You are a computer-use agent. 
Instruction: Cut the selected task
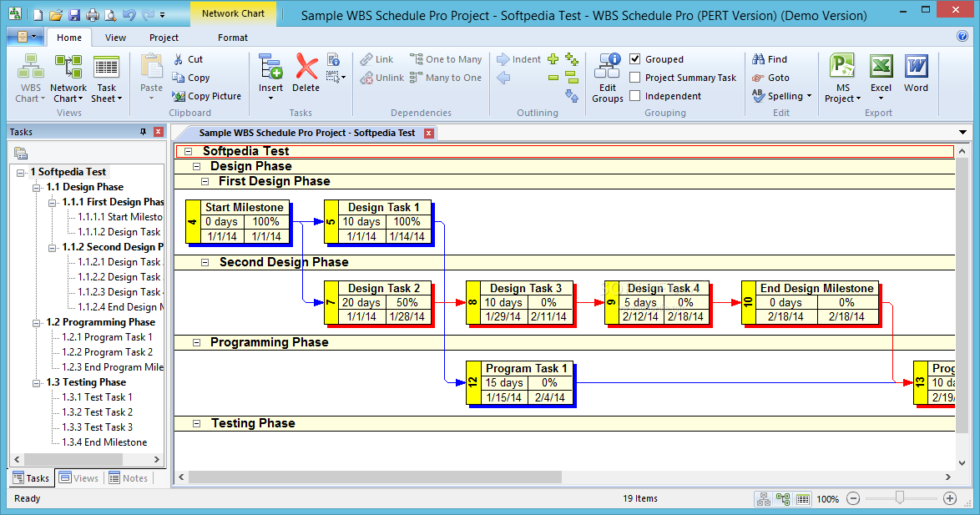click(x=188, y=59)
